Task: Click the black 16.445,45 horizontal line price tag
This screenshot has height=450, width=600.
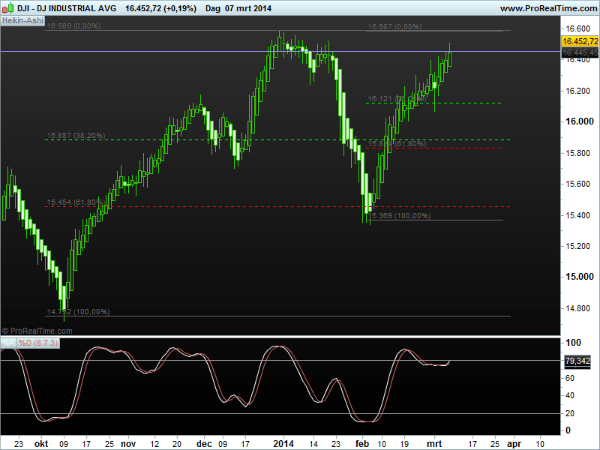Action: click(580, 52)
